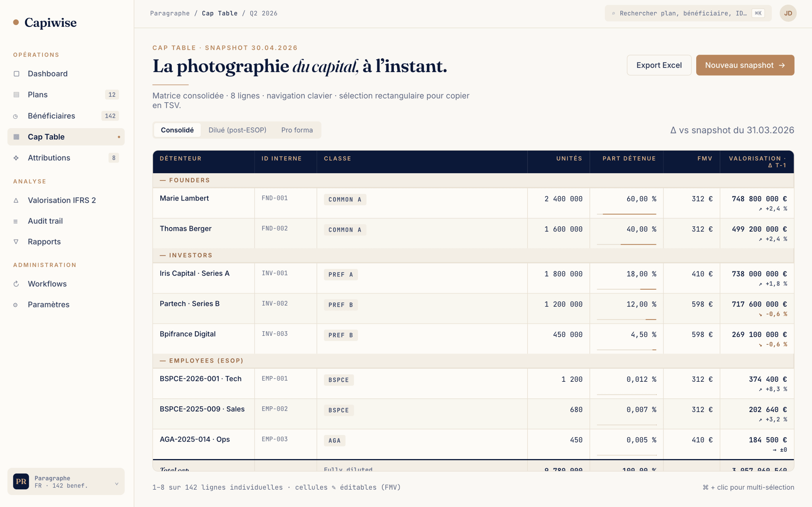Image resolution: width=812 pixels, height=507 pixels.
Task: Select the Bpifrance Digital holder cell
Action: tap(204, 339)
